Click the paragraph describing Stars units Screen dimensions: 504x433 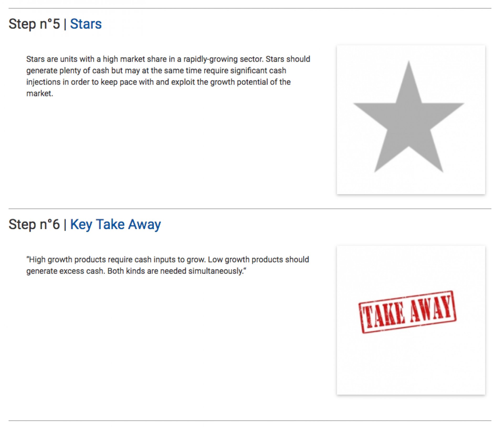[168, 76]
